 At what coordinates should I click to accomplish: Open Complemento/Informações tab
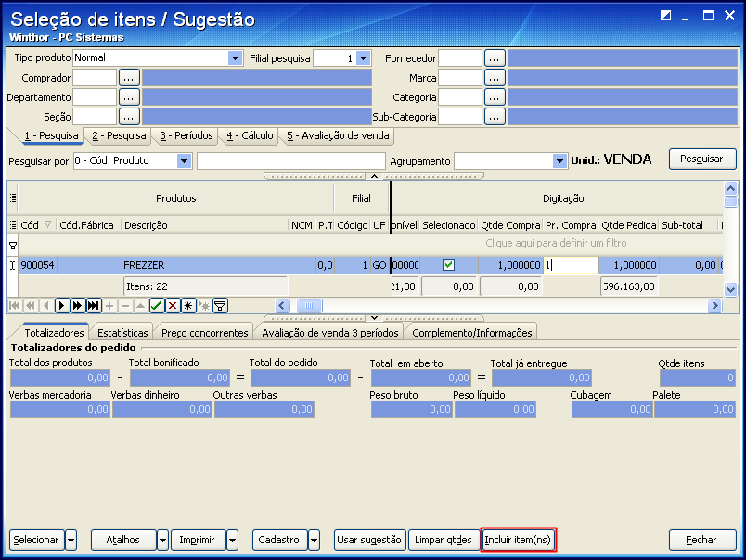coord(472,333)
